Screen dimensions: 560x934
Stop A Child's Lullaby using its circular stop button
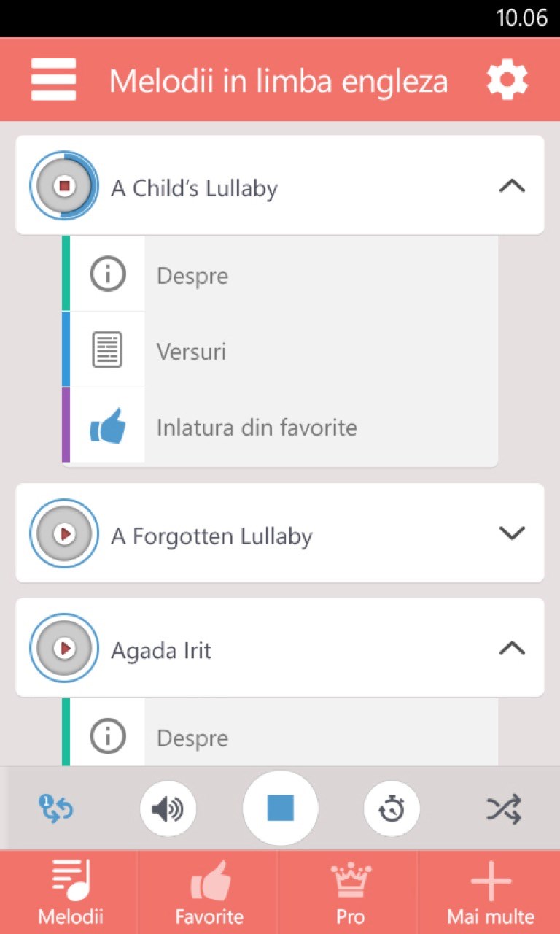tap(64, 186)
